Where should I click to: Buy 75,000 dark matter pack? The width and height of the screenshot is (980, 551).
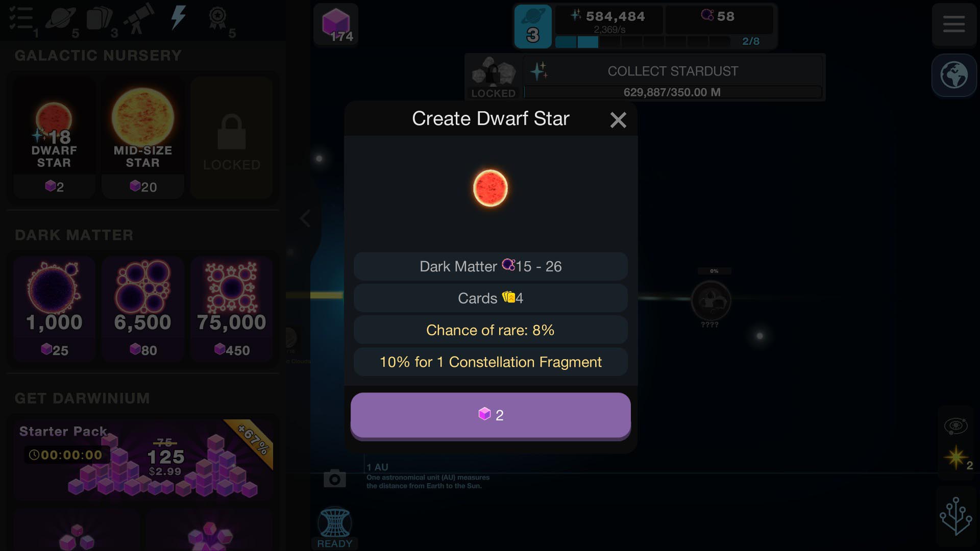(231, 309)
